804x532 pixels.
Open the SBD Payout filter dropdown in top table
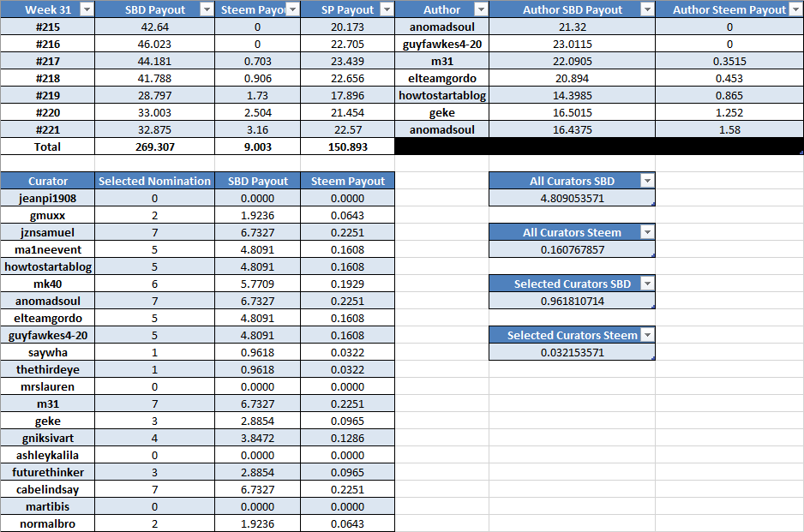pyautogui.click(x=207, y=9)
